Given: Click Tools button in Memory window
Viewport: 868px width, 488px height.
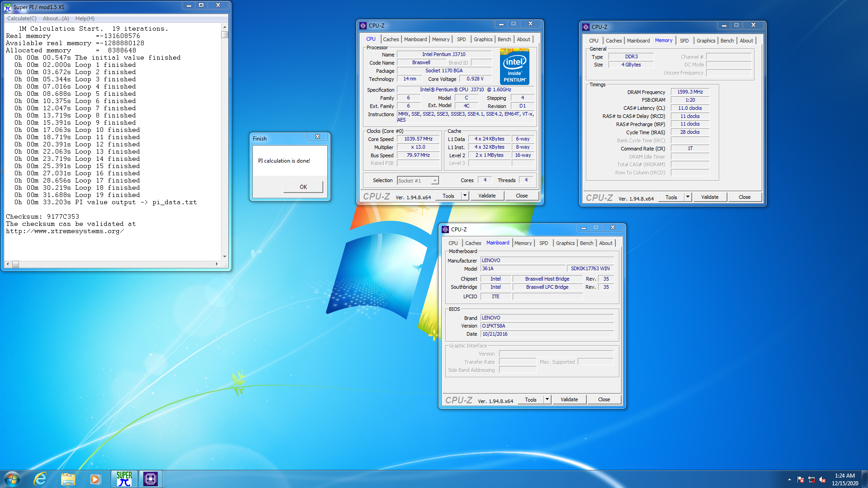Looking at the screenshot, I should (671, 197).
